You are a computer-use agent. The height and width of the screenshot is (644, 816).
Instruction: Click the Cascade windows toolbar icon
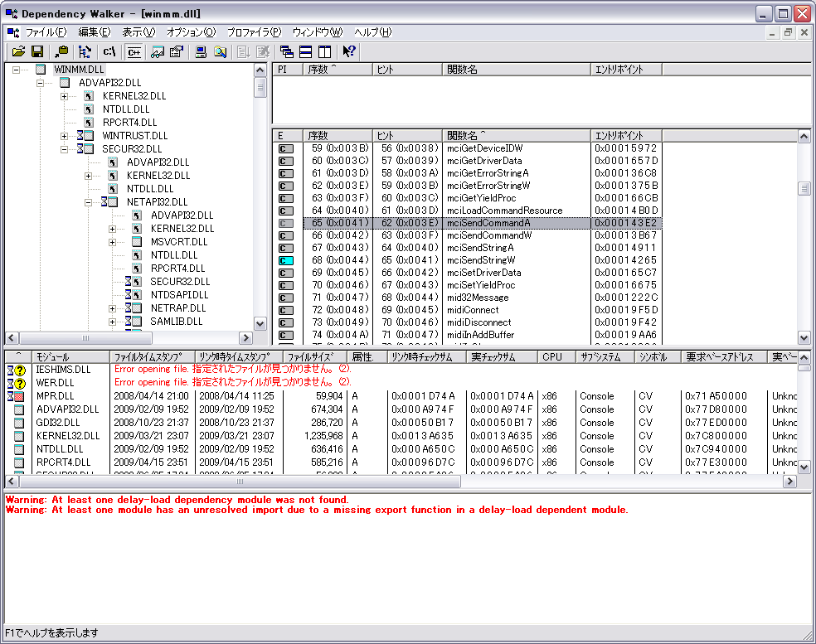287,51
